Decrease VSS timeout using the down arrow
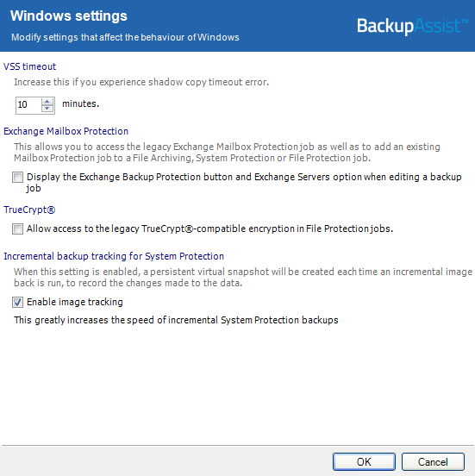This screenshot has height=476, width=475. (47, 109)
